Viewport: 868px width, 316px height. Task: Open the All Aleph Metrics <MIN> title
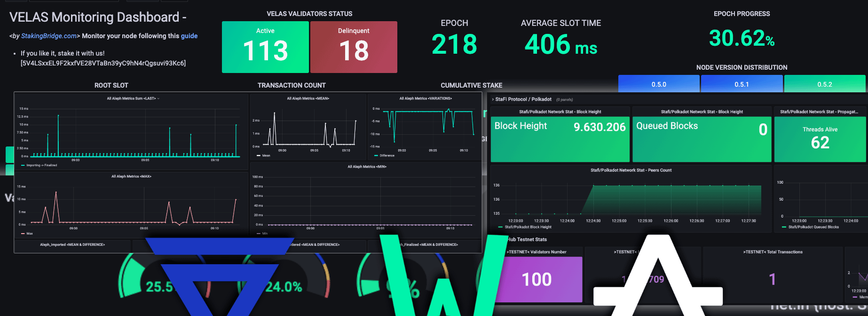pyautogui.click(x=367, y=167)
